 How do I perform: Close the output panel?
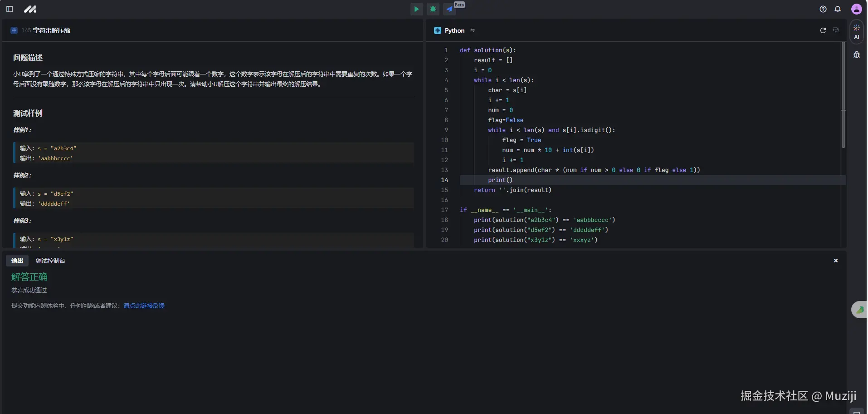835,261
